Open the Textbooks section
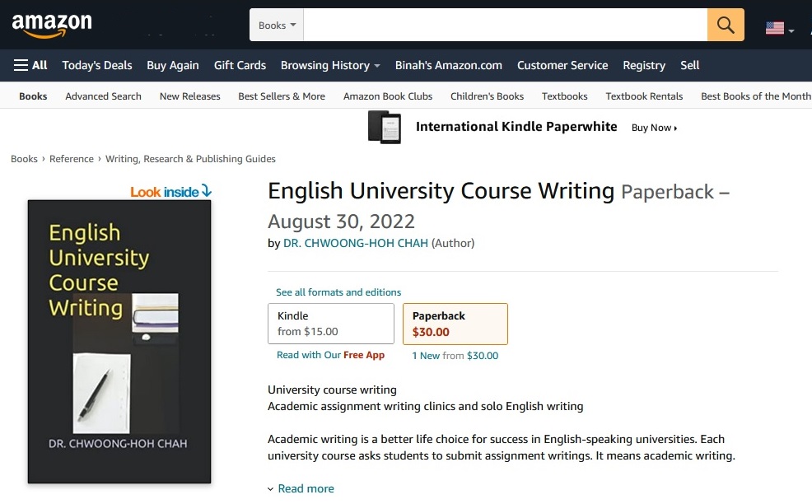812x504 pixels. point(564,96)
